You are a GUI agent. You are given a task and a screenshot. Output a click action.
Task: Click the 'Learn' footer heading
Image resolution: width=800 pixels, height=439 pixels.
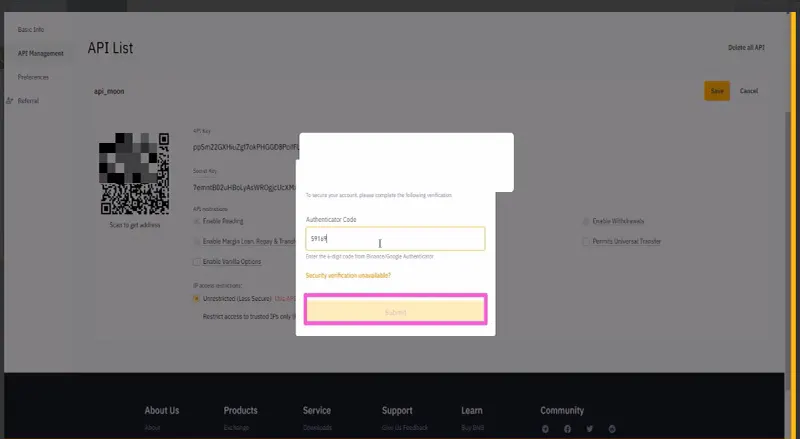(x=472, y=410)
